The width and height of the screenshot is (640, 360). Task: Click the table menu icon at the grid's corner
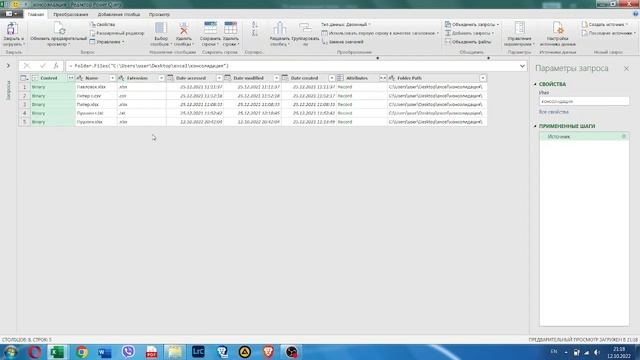[x=24, y=78]
